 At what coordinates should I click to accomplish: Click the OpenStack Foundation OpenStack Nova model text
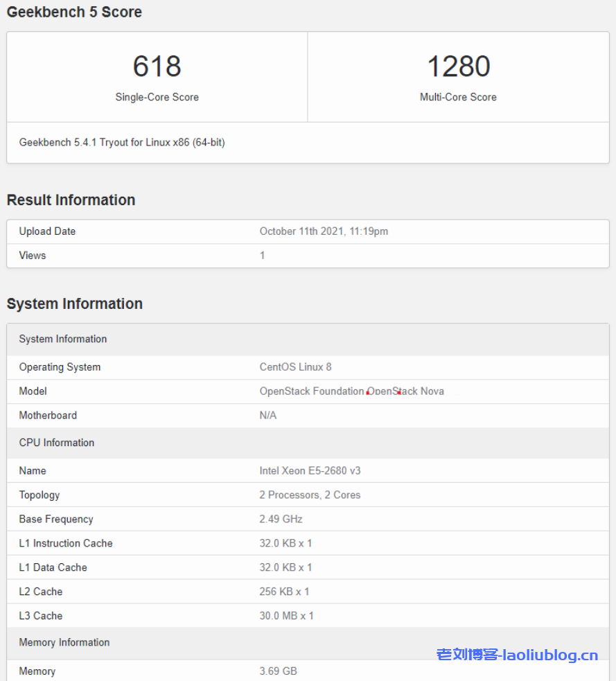coord(351,391)
